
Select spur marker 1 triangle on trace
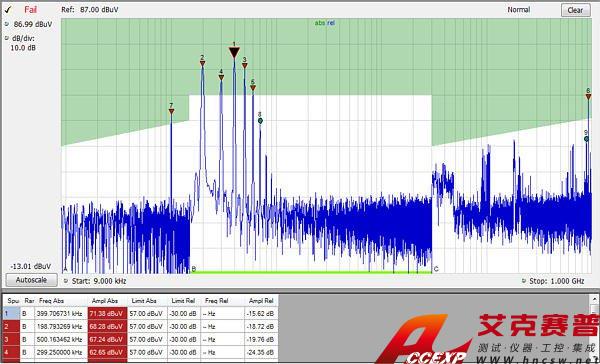234,52
